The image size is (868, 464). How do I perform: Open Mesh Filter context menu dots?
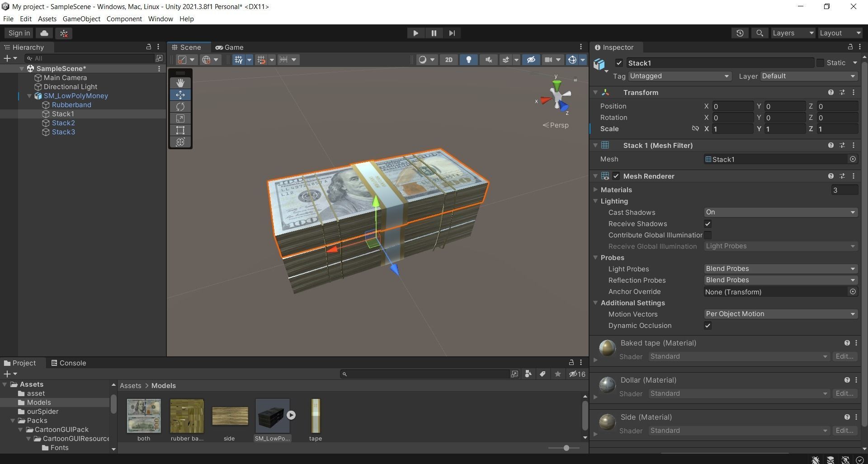pyautogui.click(x=854, y=145)
